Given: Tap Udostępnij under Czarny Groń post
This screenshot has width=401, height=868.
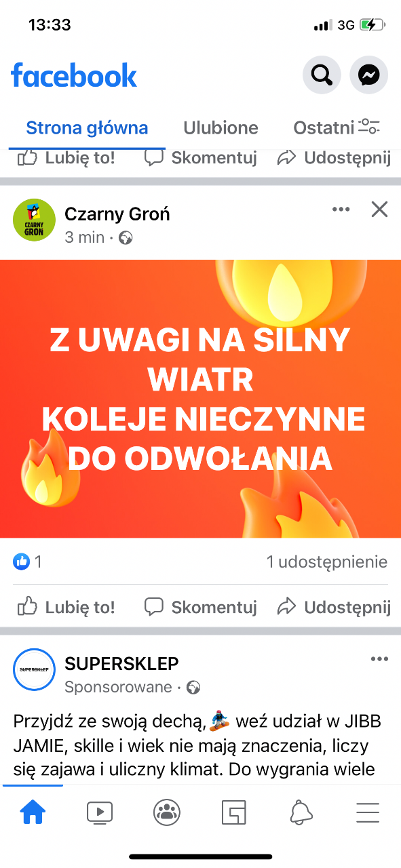Looking at the screenshot, I should pos(335,606).
